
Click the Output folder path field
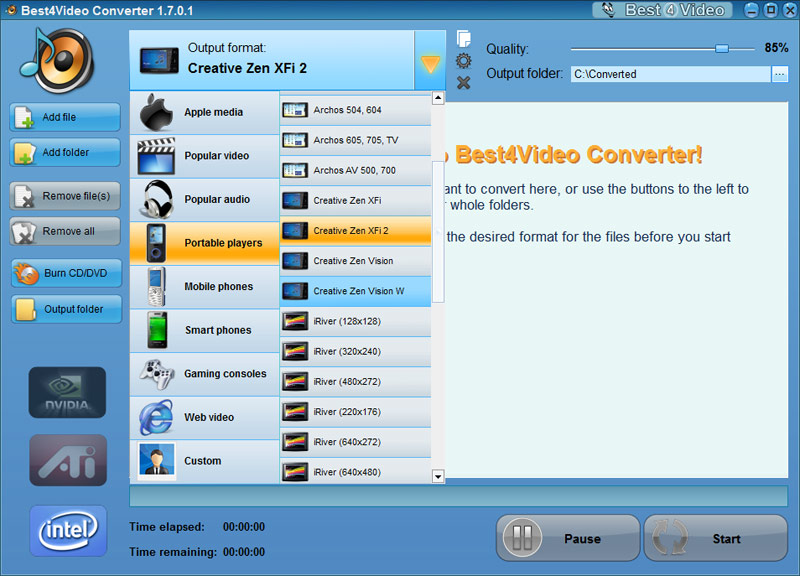pyautogui.click(x=670, y=74)
